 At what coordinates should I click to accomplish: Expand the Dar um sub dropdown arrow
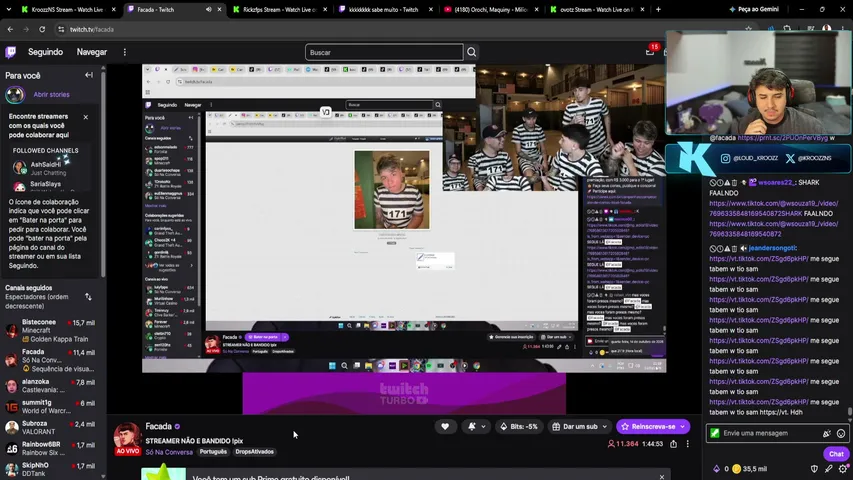pos(604,427)
